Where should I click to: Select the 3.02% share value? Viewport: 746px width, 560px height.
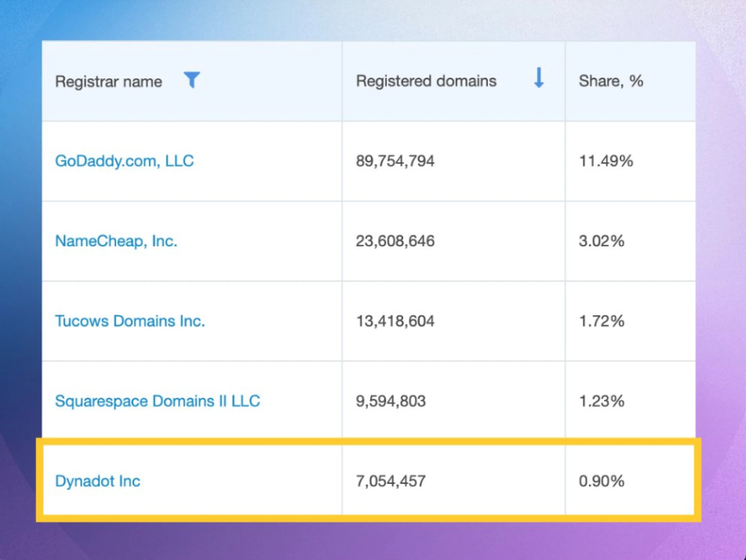602,241
